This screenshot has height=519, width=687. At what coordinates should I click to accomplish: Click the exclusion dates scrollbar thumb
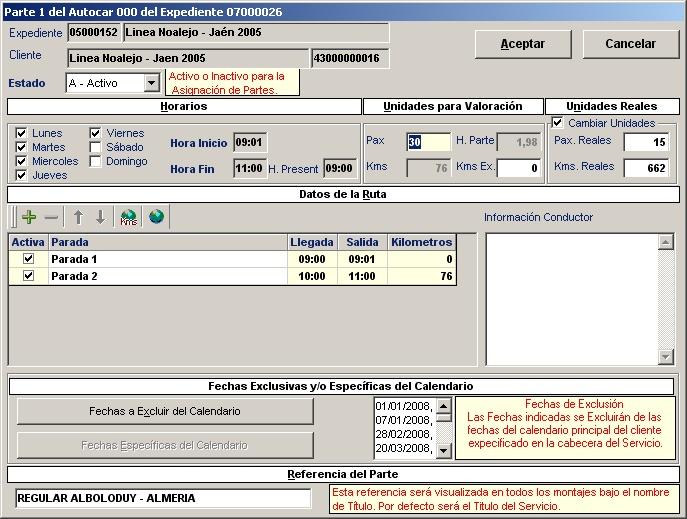443,417
